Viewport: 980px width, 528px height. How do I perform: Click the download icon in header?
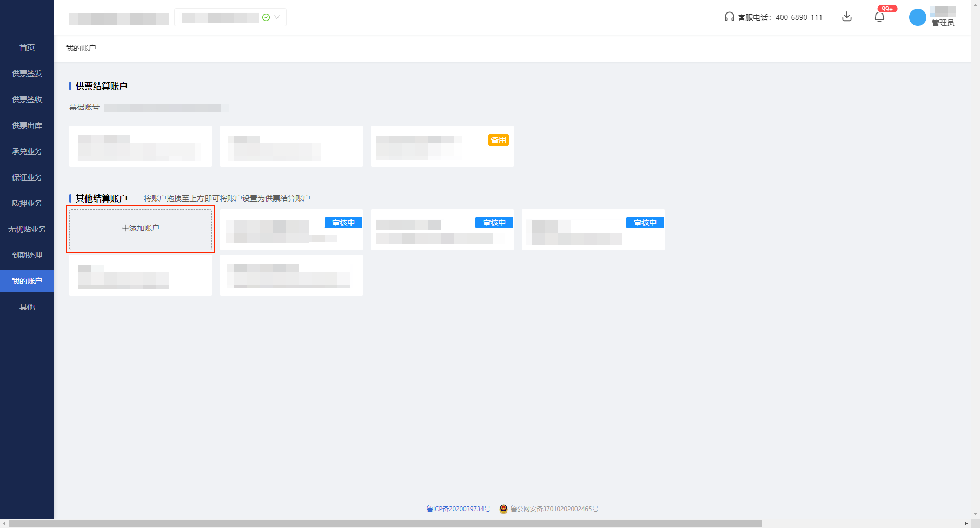tap(847, 17)
